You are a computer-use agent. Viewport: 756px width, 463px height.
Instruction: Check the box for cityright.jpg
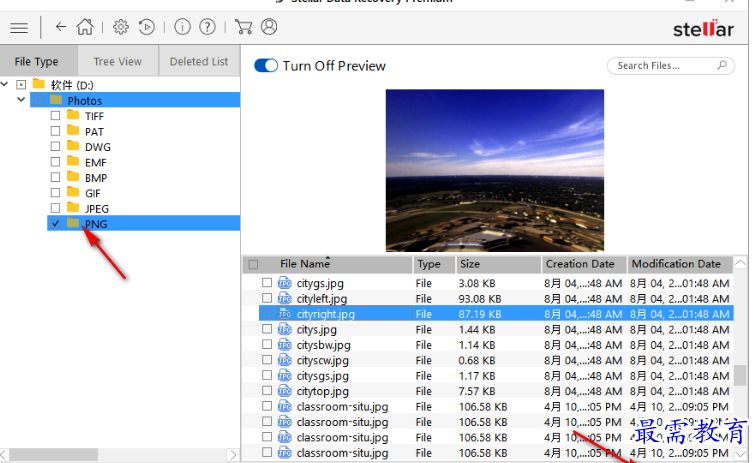pyautogui.click(x=267, y=313)
